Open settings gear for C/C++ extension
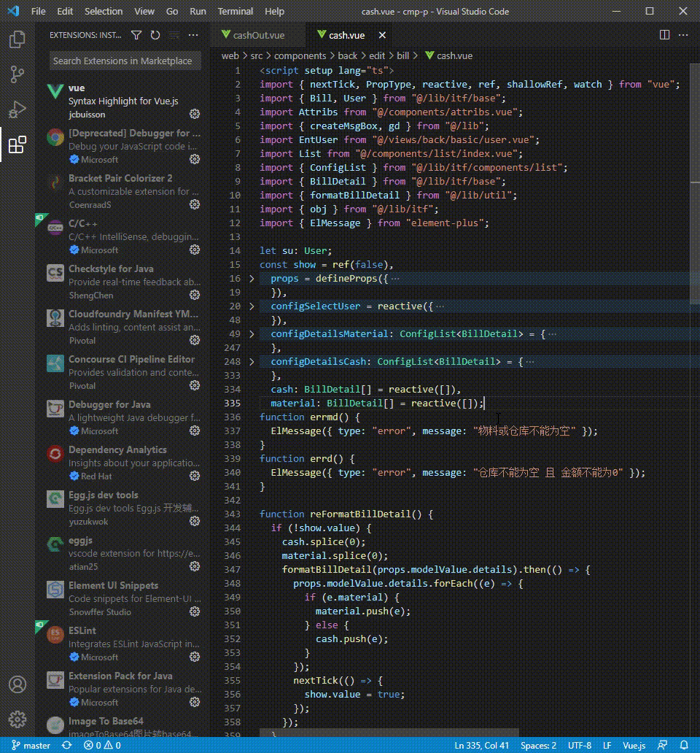This screenshot has width=700, height=753. pos(194,250)
